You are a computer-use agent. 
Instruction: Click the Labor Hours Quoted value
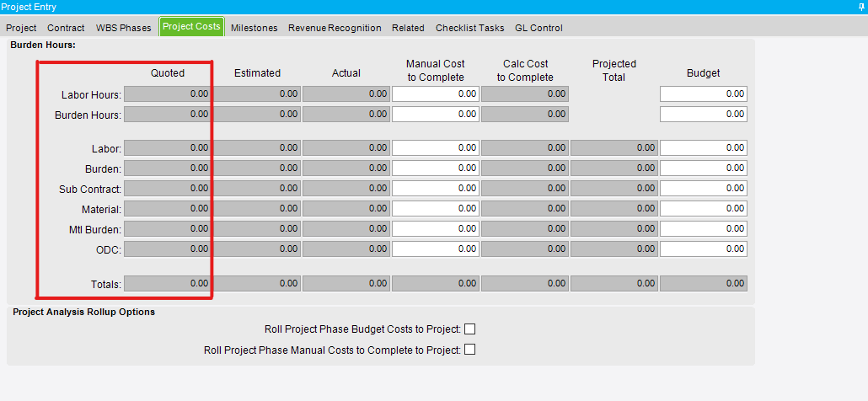167,94
